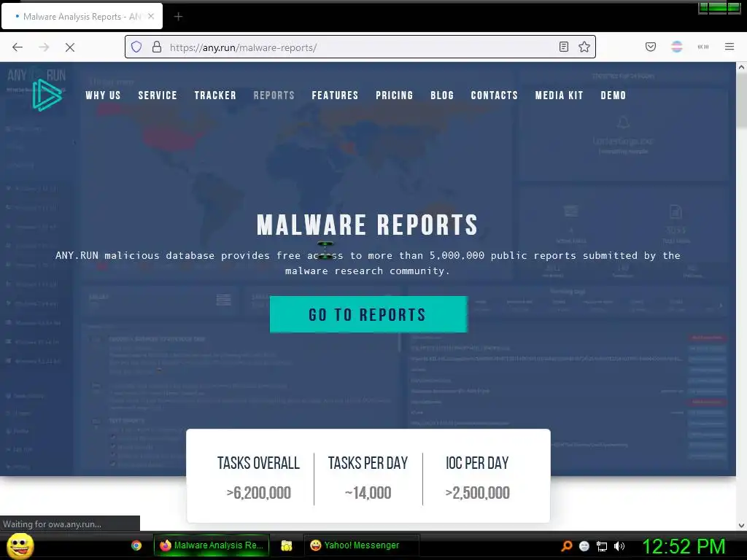Open WHY US menu item

(103, 96)
